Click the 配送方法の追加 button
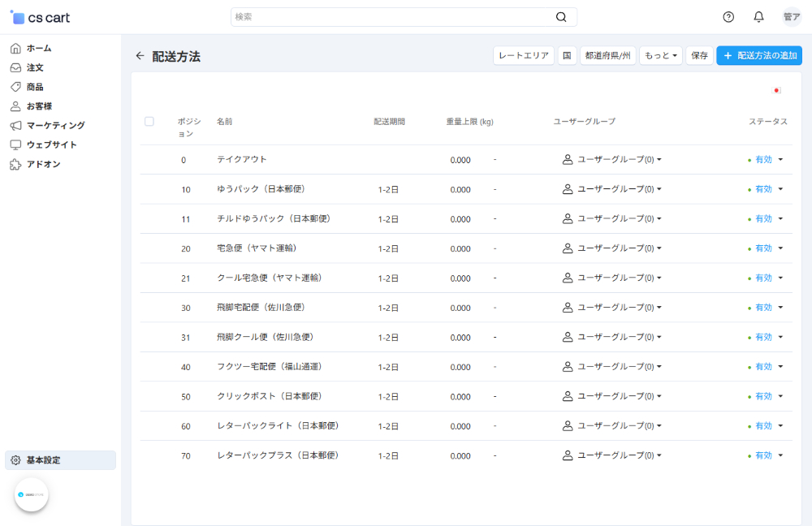The image size is (812, 526). [759, 55]
